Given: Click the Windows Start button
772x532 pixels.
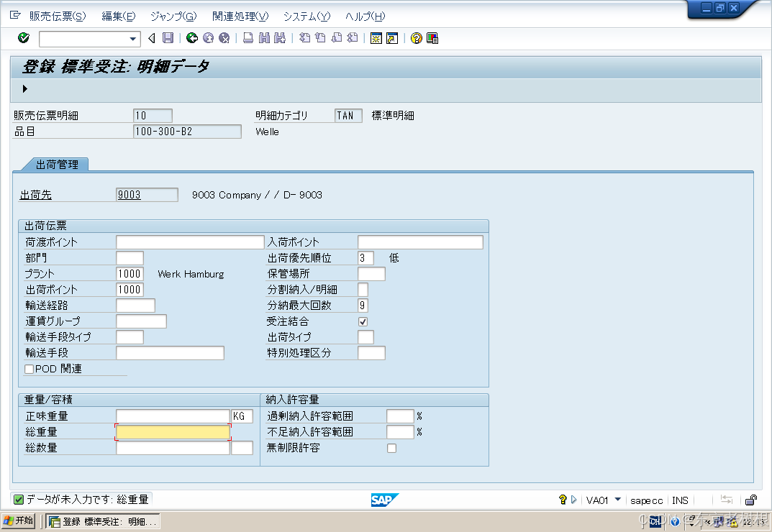Looking at the screenshot, I should point(18,520).
